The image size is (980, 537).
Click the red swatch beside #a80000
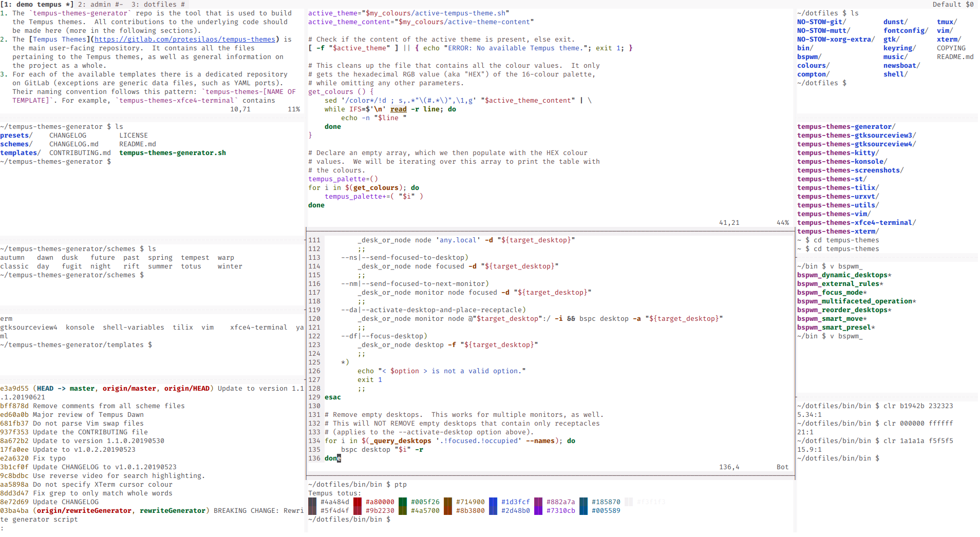point(357,502)
